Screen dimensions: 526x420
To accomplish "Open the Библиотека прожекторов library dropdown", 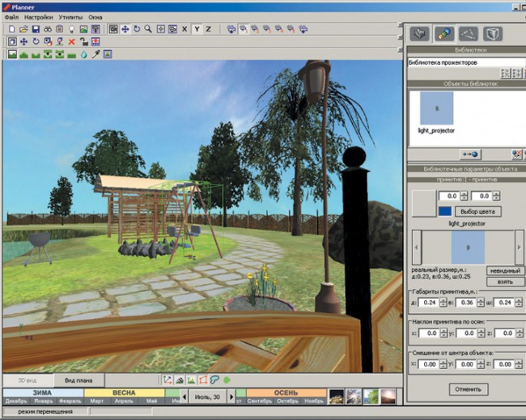I will (466, 62).
